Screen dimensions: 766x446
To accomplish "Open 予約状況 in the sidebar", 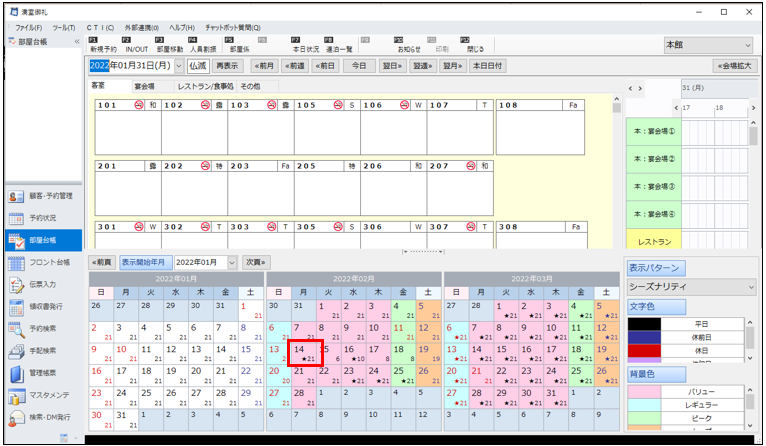I will tap(16, 218).
